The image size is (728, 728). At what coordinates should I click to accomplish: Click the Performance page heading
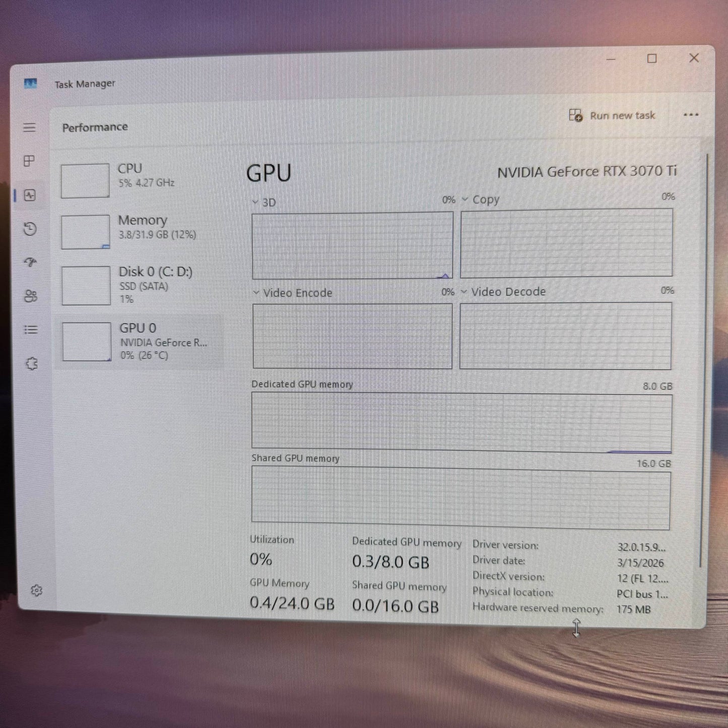(x=95, y=127)
